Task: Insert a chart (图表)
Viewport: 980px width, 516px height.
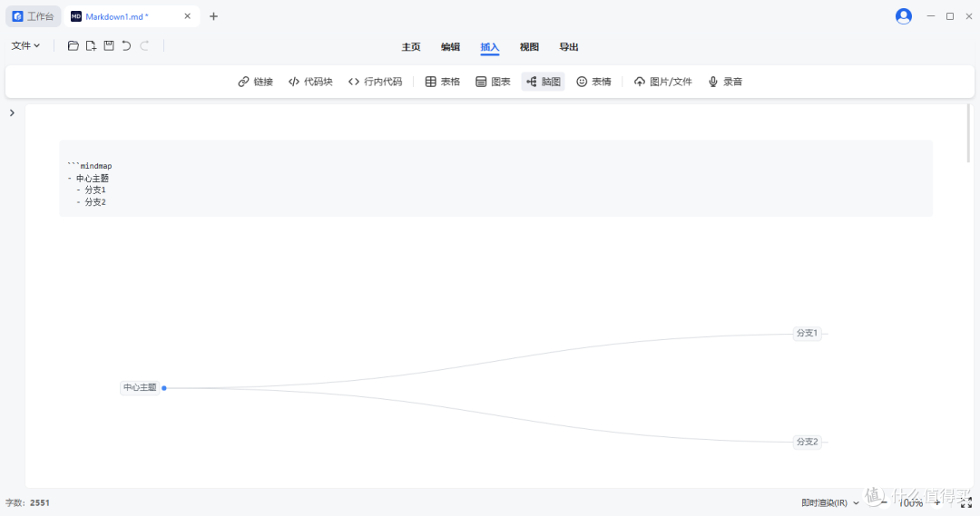Action: [493, 82]
